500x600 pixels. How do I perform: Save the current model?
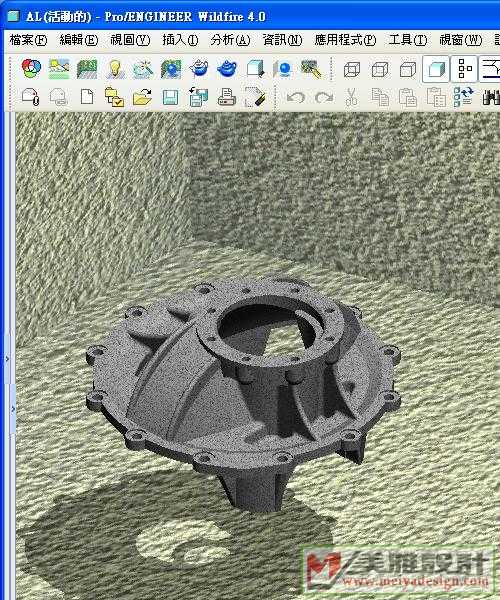[x=171, y=97]
